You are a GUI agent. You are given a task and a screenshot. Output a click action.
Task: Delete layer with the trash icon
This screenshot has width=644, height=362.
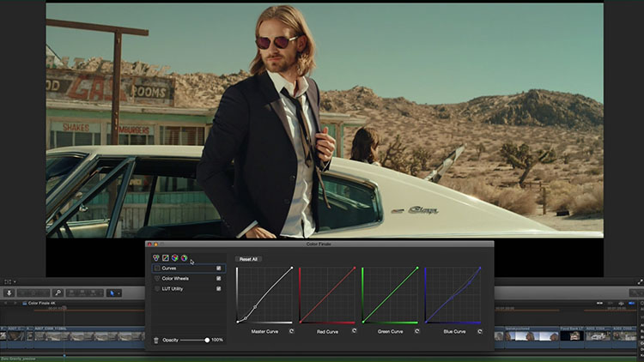tap(156, 341)
